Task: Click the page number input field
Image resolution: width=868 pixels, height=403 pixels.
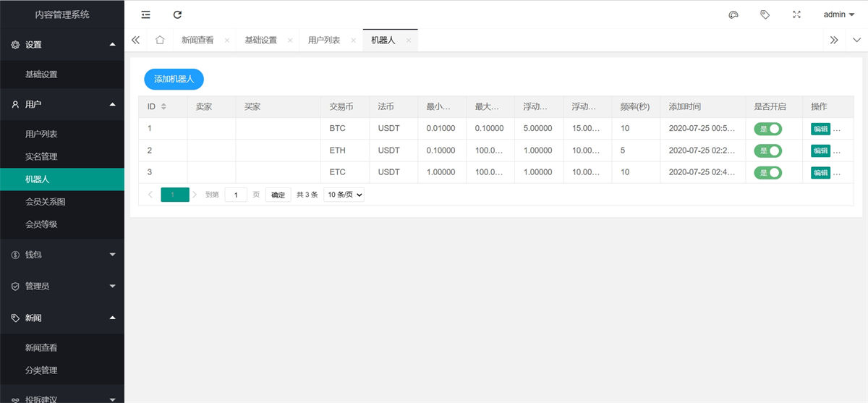Action: [x=236, y=195]
